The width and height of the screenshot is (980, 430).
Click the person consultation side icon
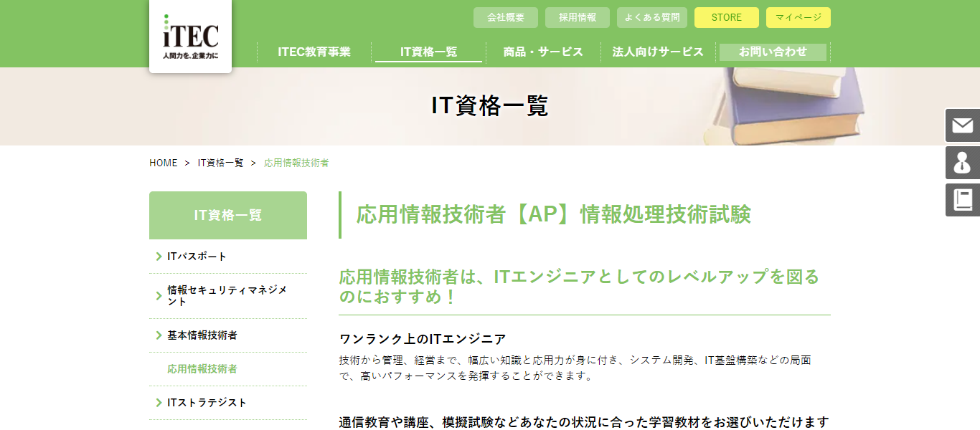coord(962,163)
